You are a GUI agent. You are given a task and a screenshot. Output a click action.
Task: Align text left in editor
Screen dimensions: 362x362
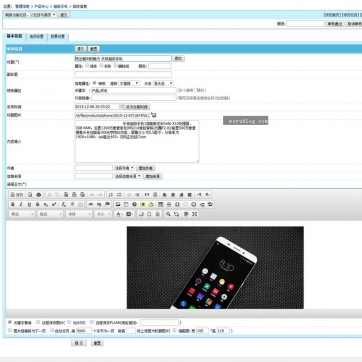tap(165, 195)
